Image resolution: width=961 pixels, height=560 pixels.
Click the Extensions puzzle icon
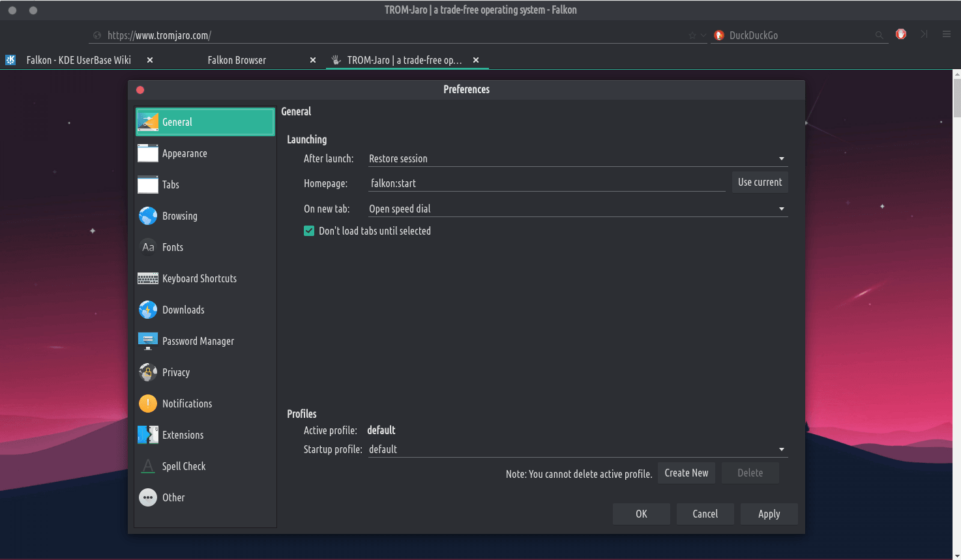[148, 435]
